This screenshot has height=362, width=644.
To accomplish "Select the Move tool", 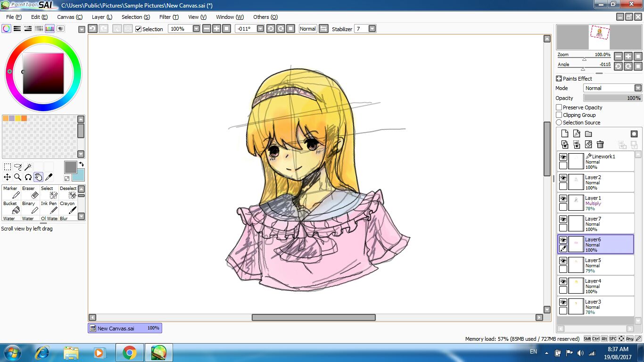I will (x=8, y=177).
